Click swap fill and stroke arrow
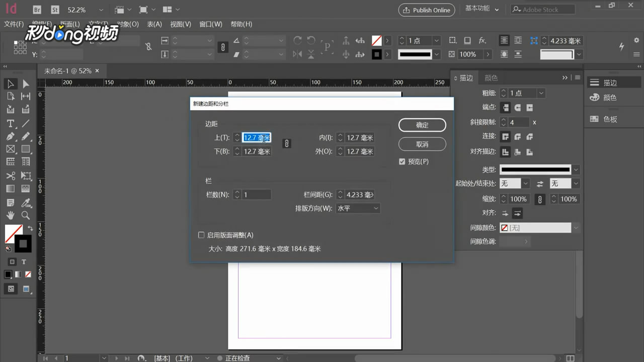The height and width of the screenshot is (362, 644). pos(30,228)
